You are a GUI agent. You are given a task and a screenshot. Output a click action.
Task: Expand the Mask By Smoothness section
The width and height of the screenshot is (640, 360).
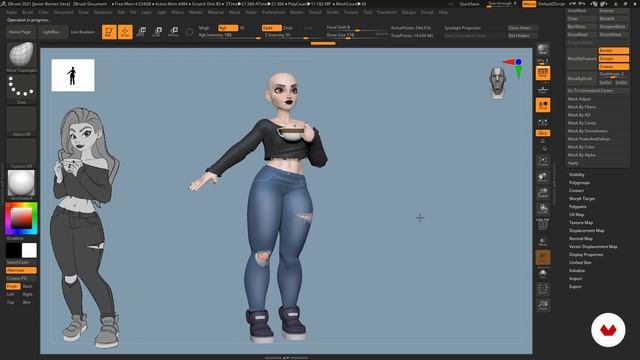pos(587,131)
